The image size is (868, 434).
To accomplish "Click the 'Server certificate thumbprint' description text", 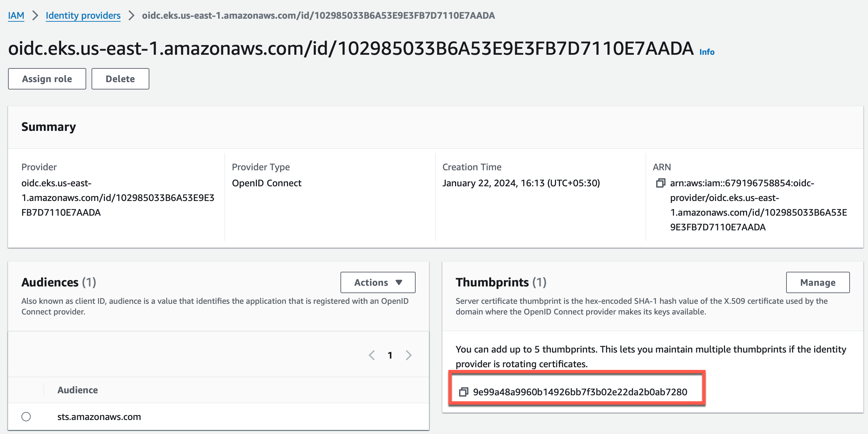I will (x=641, y=306).
